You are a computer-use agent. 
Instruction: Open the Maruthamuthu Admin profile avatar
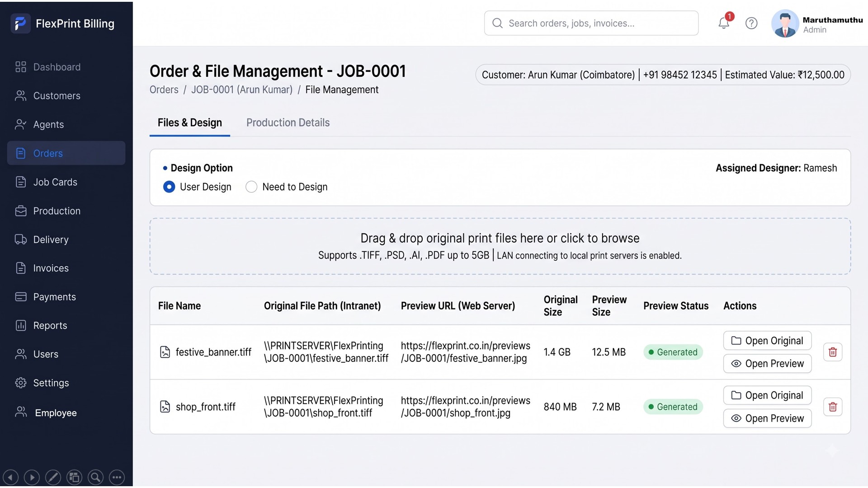click(785, 23)
